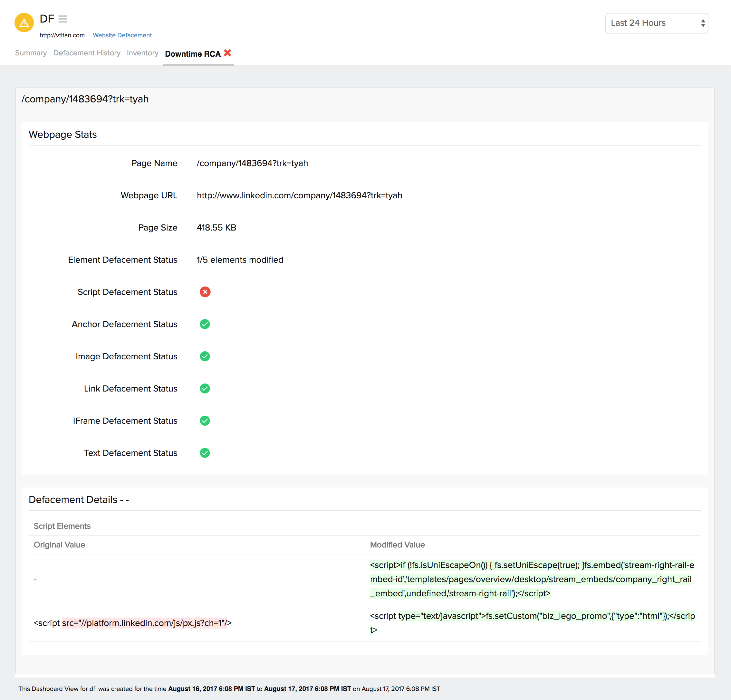Screen dimensions: 731x700
Task: Click the yellow warning status icon
Action: click(x=24, y=23)
